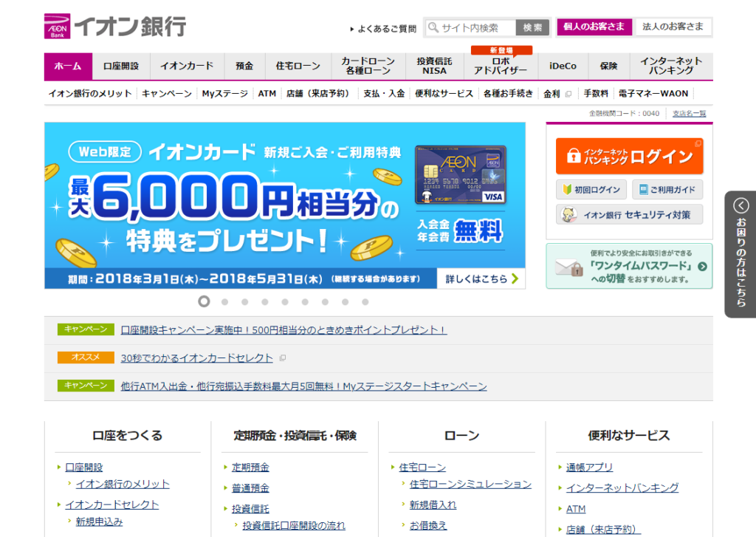Click the AEON card image in banner
This screenshot has width=756, height=537.
pyautogui.click(x=460, y=174)
